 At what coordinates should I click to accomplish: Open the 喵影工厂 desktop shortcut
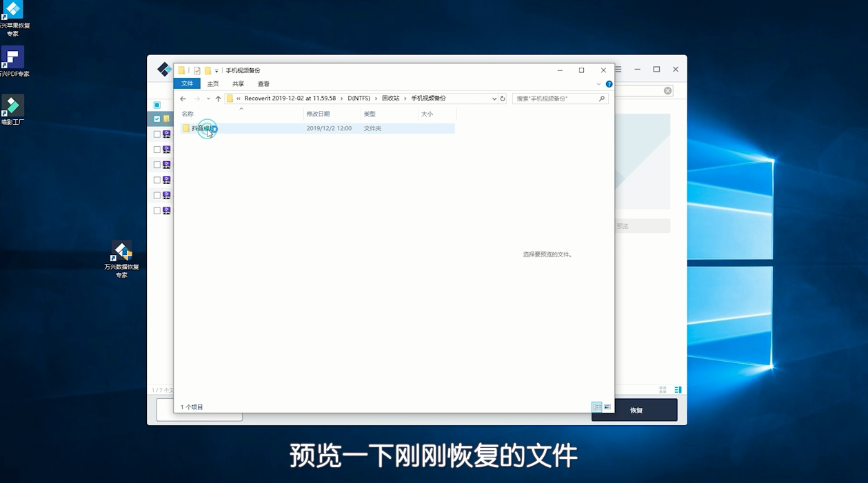pos(12,110)
